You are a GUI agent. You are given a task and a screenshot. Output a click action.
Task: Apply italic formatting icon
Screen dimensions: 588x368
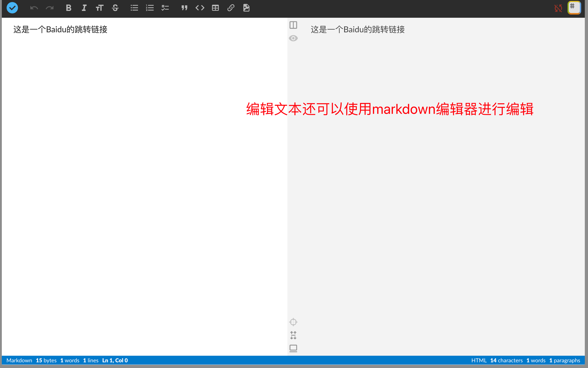click(84, 8)
